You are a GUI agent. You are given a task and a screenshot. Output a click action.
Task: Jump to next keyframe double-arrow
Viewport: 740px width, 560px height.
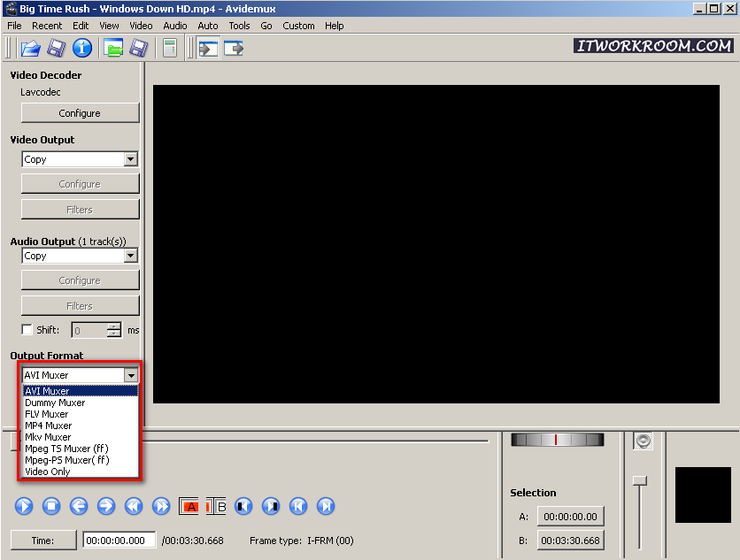click(x=161, y=506)
